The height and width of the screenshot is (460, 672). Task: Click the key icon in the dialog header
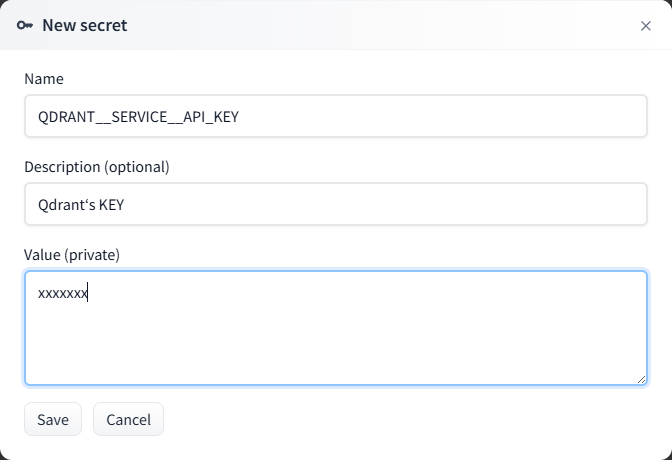[25, 25]
